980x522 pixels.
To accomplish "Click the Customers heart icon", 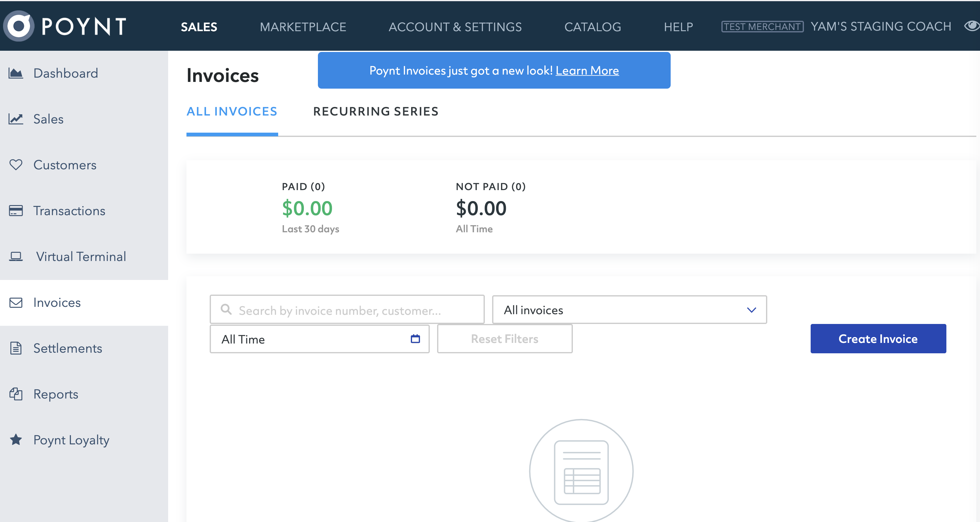I will click(x=16, y=165).
